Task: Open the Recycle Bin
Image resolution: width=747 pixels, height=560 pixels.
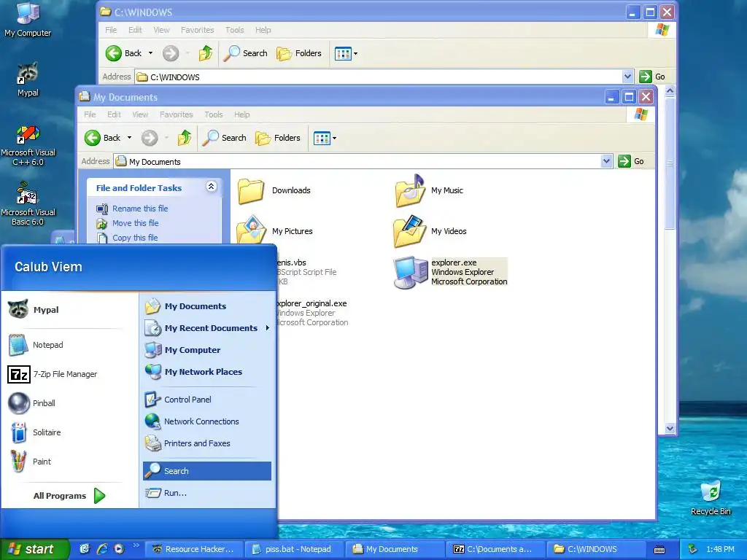Action: (711, 497)
